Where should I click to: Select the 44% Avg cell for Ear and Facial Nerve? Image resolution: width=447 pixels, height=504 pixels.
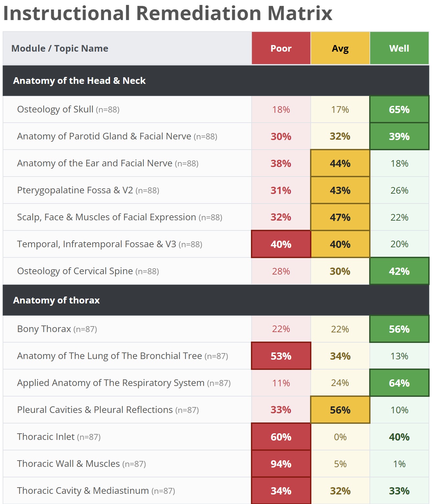tap(340, 163)
